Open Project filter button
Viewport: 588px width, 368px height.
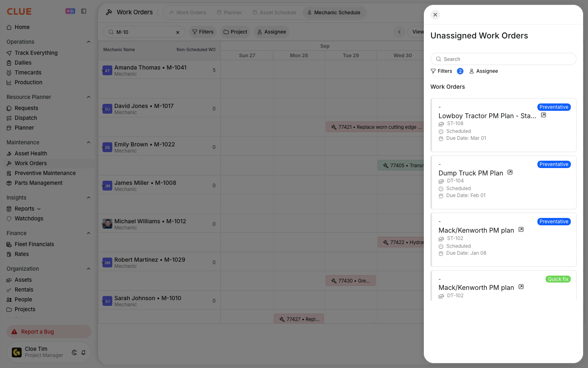(235, 32)
